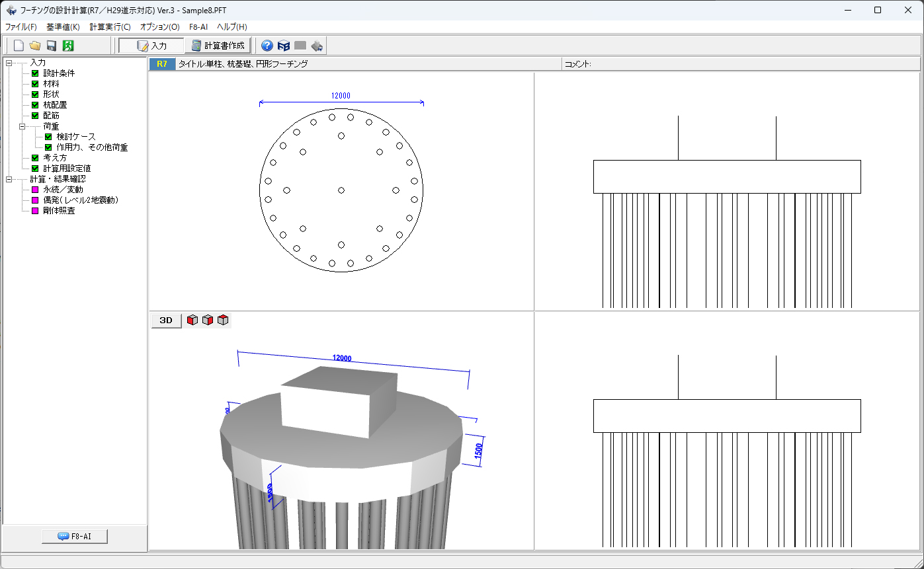Screen dimensions: 924x569
Task: Collapse the 入力 tree root node
Action: point(9,63)
